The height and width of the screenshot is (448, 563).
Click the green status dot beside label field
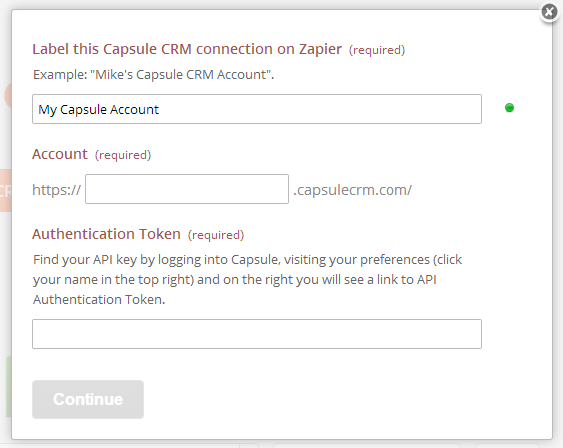click(509, 108)
